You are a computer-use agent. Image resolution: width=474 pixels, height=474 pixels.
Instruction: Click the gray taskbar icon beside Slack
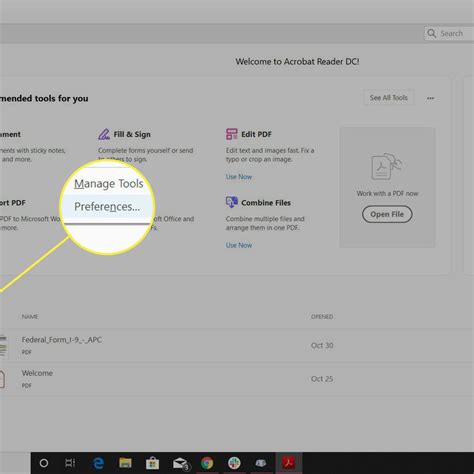(x=261, y=463)
